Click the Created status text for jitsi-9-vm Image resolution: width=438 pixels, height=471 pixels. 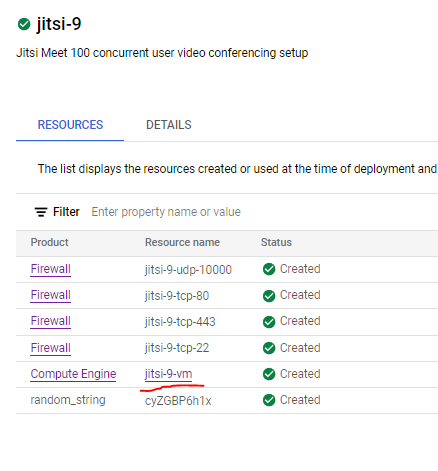(x=300, y=374)
